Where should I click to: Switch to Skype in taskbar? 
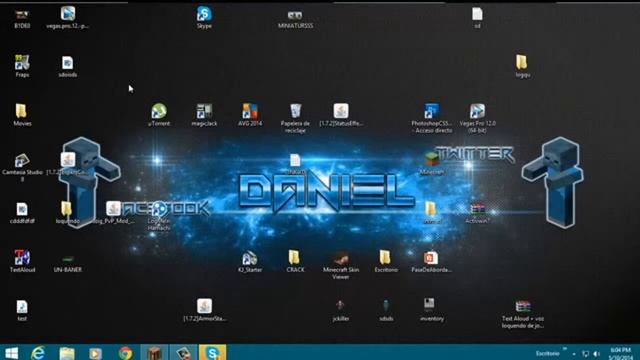point(213,353)
